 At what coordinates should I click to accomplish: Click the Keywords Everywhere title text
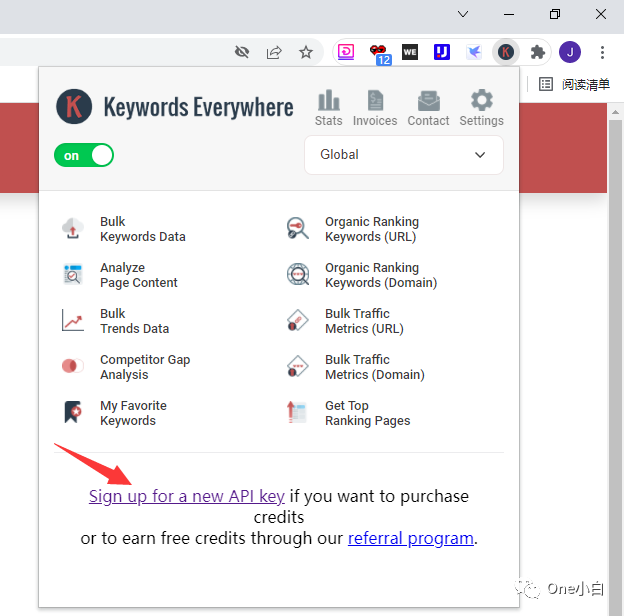[198, 107]
